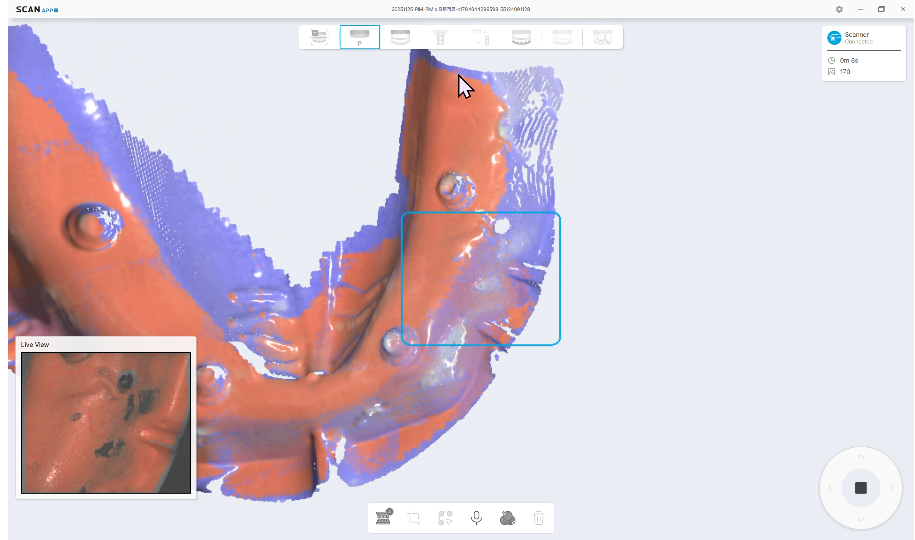This screenshot has height=540, width=915.
Task: Choose the polyline selection tool
Action: (x=445, y=518)
